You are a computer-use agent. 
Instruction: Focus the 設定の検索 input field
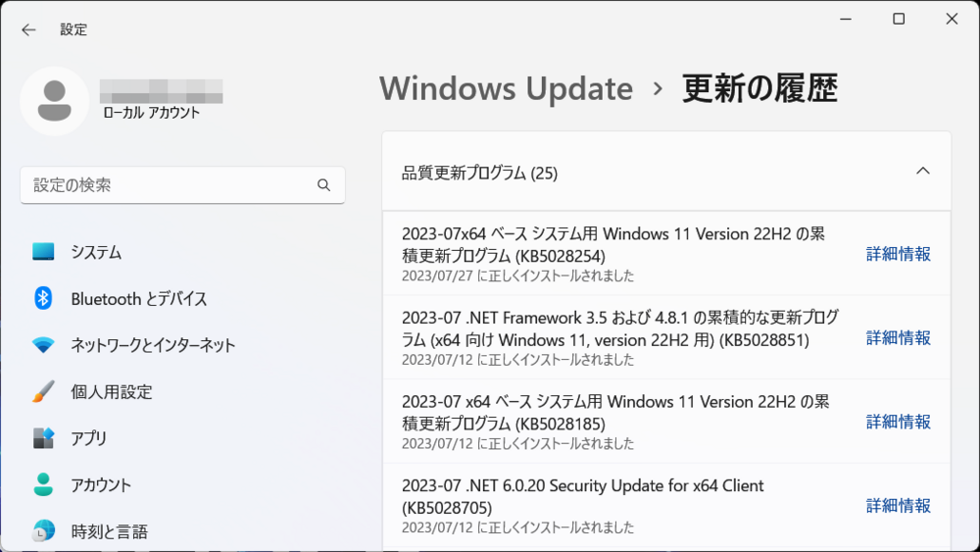click(x=182, y=185)
